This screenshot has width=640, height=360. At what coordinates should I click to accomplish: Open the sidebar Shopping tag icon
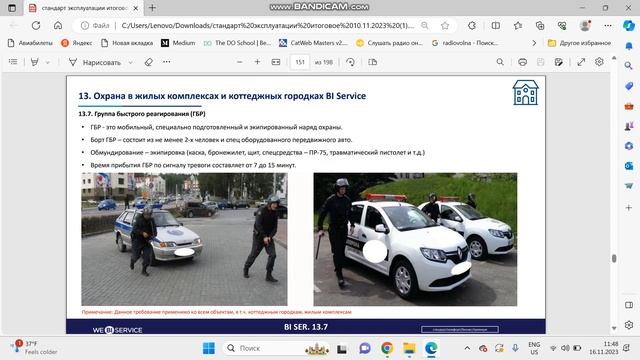(x=629, y=86)
